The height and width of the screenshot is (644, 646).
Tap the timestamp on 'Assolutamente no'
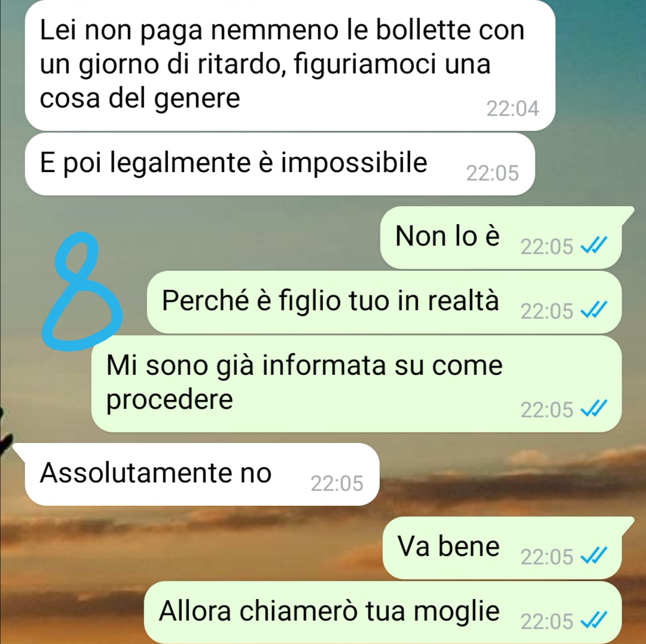point(337,483)
